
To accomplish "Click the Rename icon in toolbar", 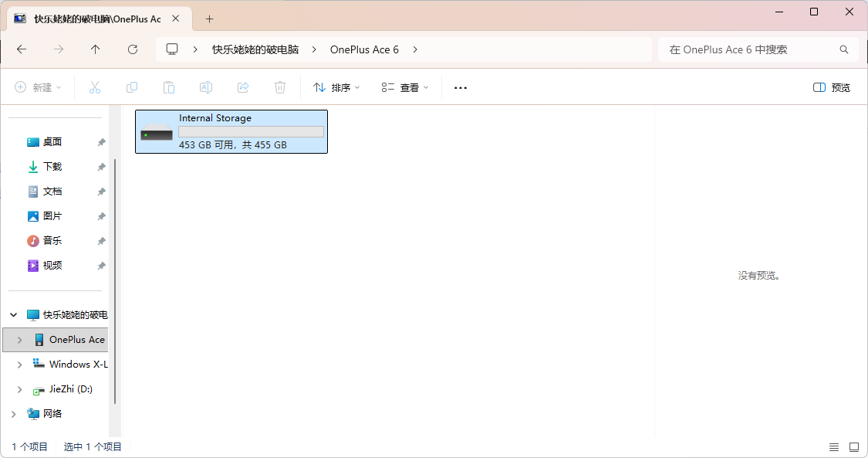I will pyautogui.click(x=206, y=87).
